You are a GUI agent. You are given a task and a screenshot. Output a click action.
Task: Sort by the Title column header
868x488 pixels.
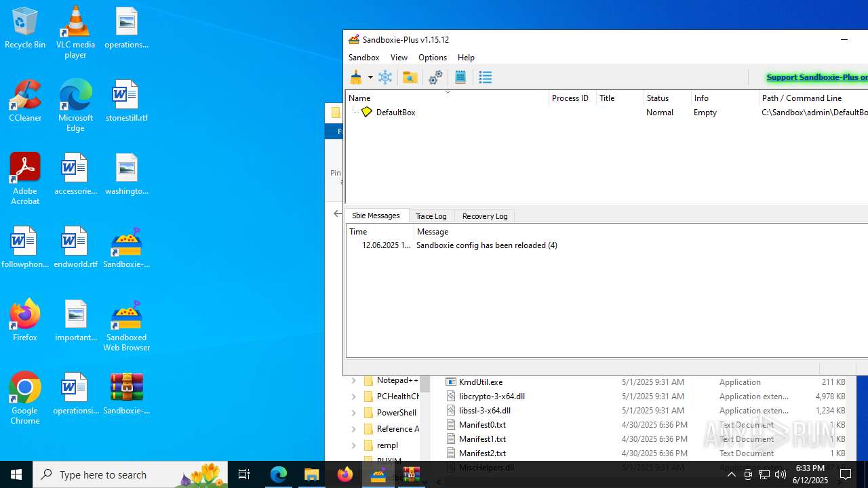[x=620, y=98]
